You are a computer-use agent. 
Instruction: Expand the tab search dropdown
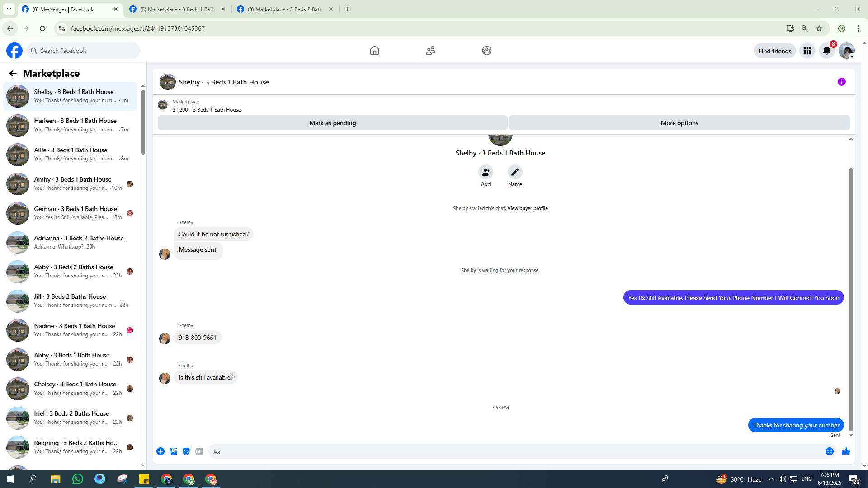pyautogui.click(x=9, y=9)
